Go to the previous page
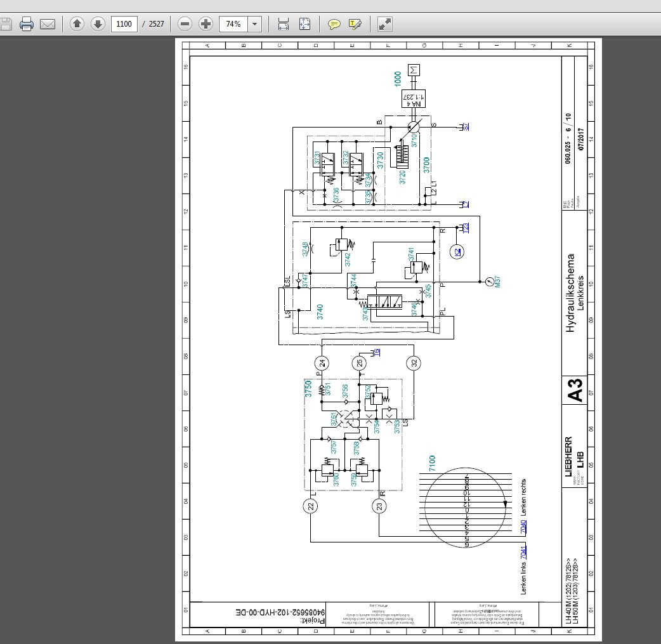661x644 pixels. click(76, 24)
